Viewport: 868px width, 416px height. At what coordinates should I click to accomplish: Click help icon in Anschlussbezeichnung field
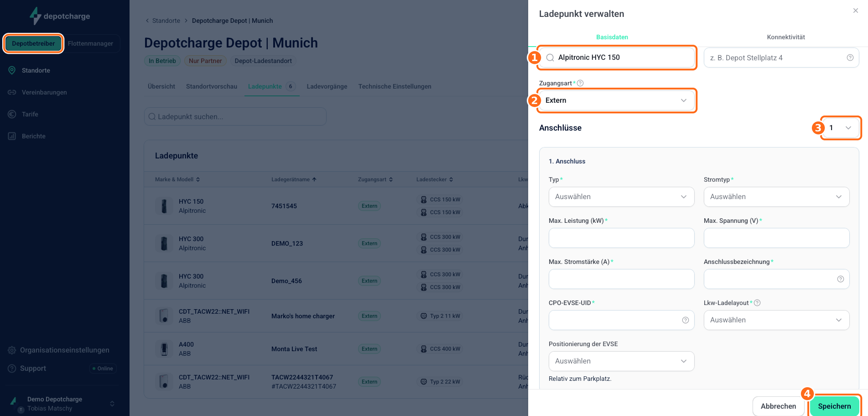coord(841,279)
